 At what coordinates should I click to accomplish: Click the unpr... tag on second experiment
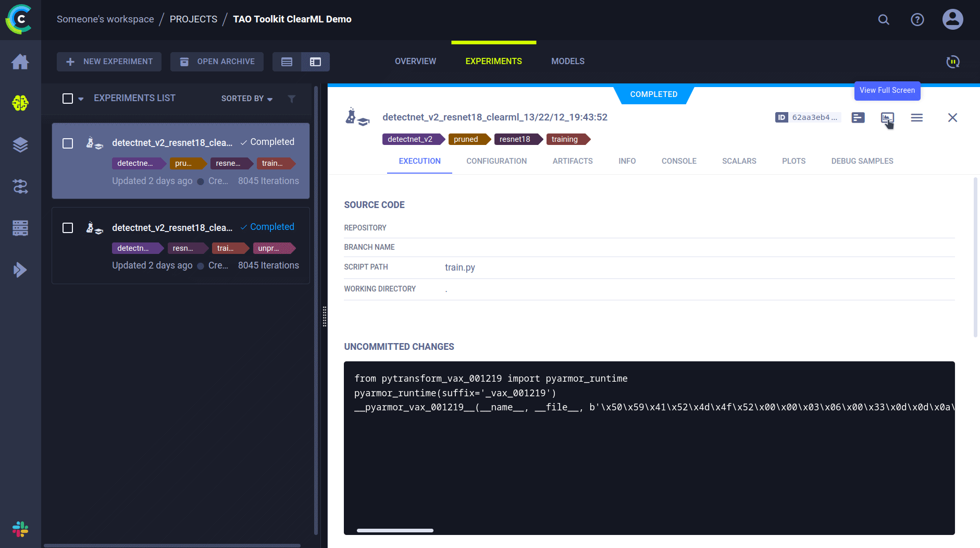274,248
